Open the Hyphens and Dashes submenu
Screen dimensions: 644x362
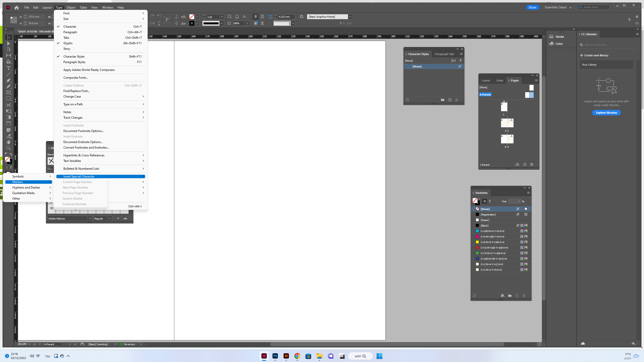[26, 188]
